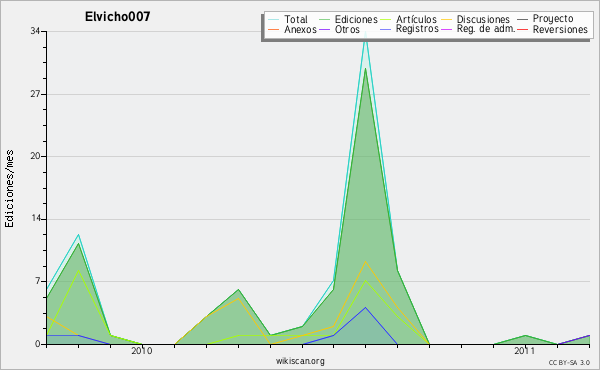The width and height of the screenshot is (600, 370).
Task: Select the Anexos legend label
Action: click(x=300, y=29)
